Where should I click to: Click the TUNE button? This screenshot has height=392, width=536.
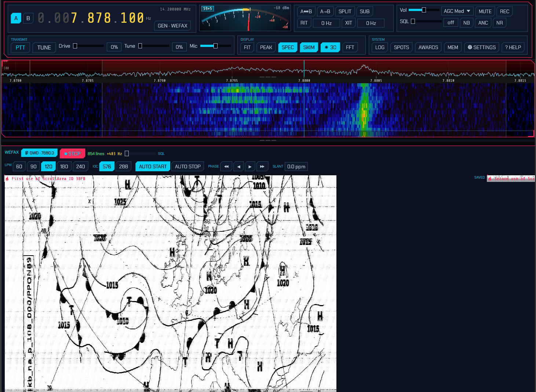coord(44,48)
